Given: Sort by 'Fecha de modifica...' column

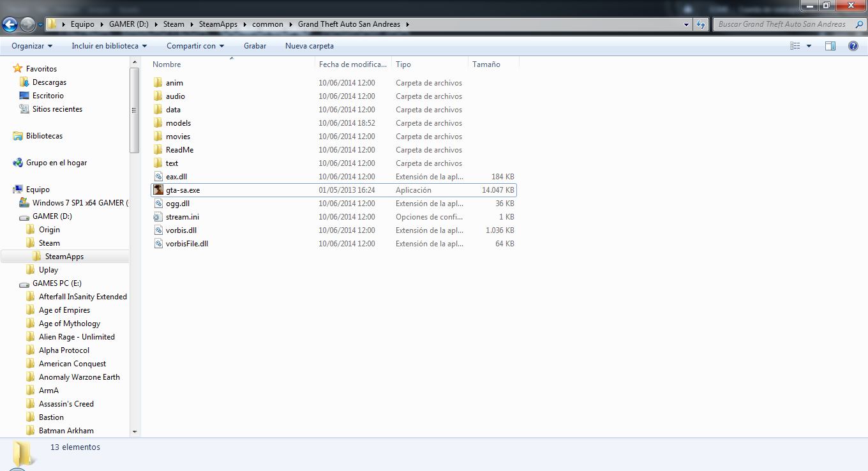Looking at the screenshot, I should click(x=353, y=64).
